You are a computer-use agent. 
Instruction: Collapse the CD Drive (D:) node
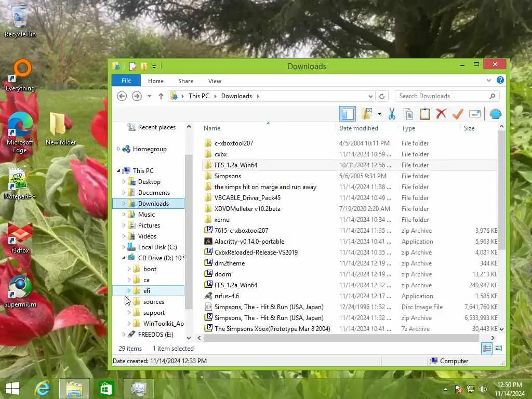pos(124,258)
